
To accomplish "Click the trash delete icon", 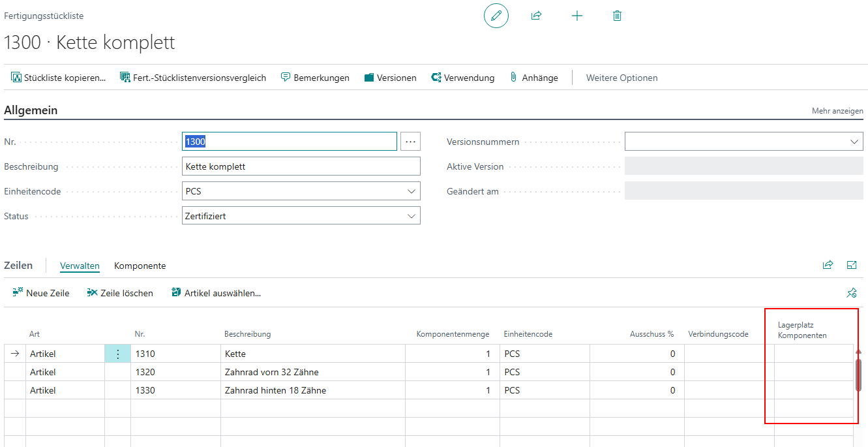I will point(617,16).
